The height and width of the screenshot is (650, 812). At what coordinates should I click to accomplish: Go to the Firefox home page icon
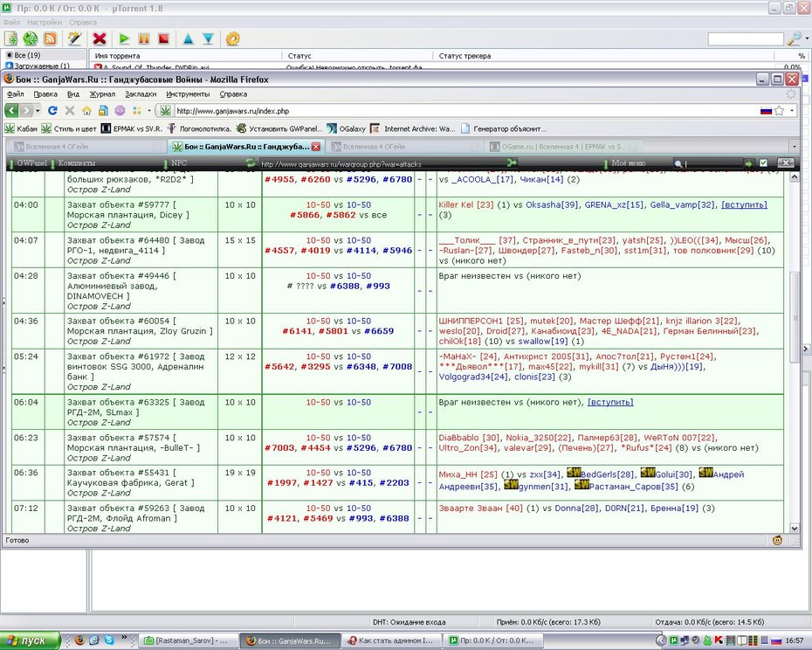pyautogui.click(x=86, y=110)
